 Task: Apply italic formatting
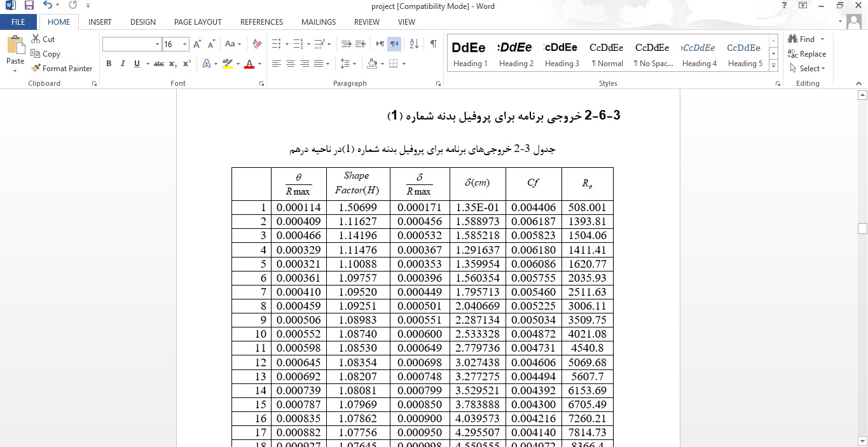(x=121, y=64)
